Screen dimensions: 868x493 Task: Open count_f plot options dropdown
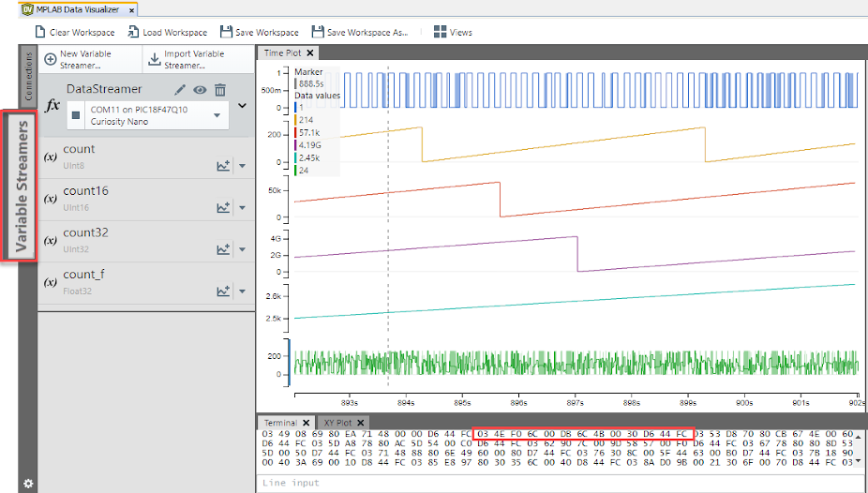click(x=243, y=291)
